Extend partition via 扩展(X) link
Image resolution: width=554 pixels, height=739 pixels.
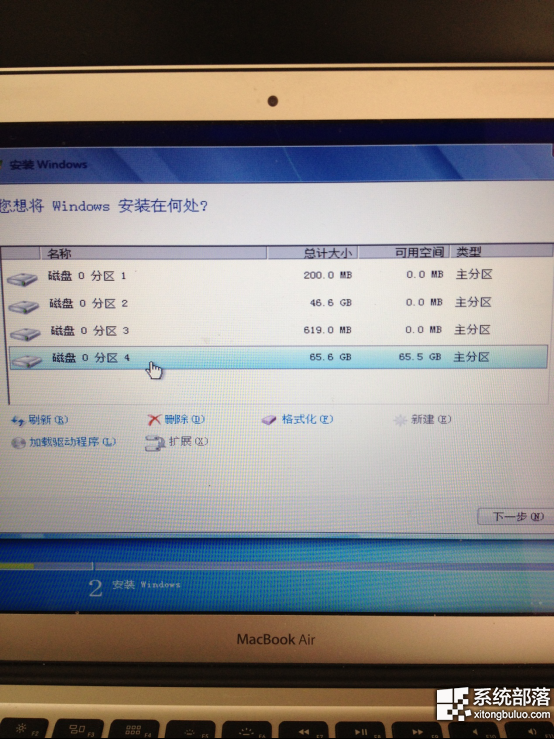coord(188,442)
